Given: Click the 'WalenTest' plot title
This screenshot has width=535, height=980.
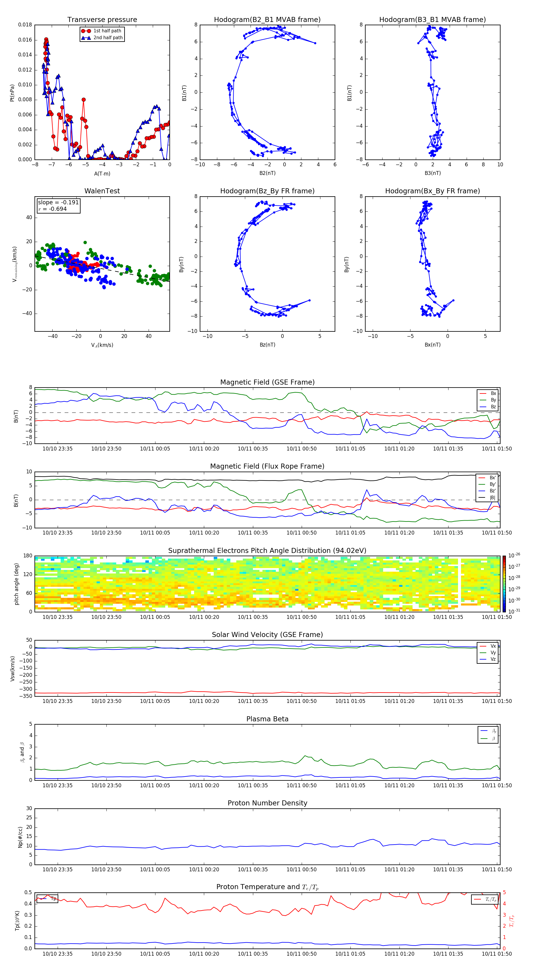Looking at the screenshot, I should [x=102, y=191].
